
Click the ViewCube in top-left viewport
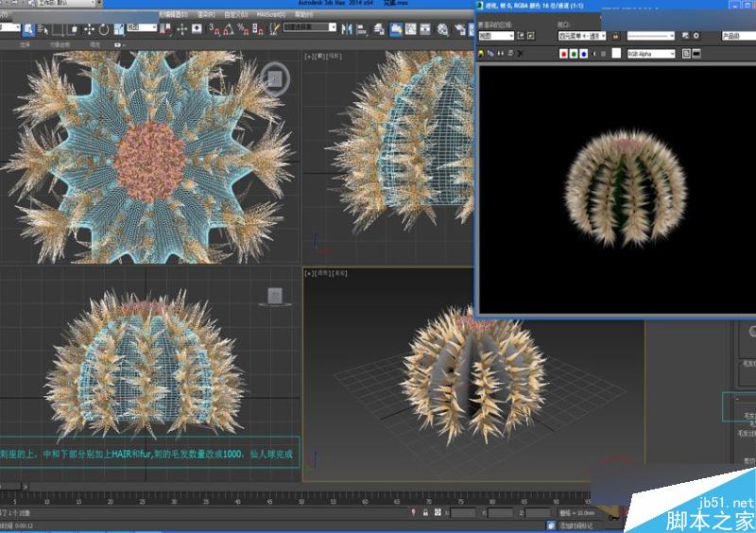(x=275, y=77)
